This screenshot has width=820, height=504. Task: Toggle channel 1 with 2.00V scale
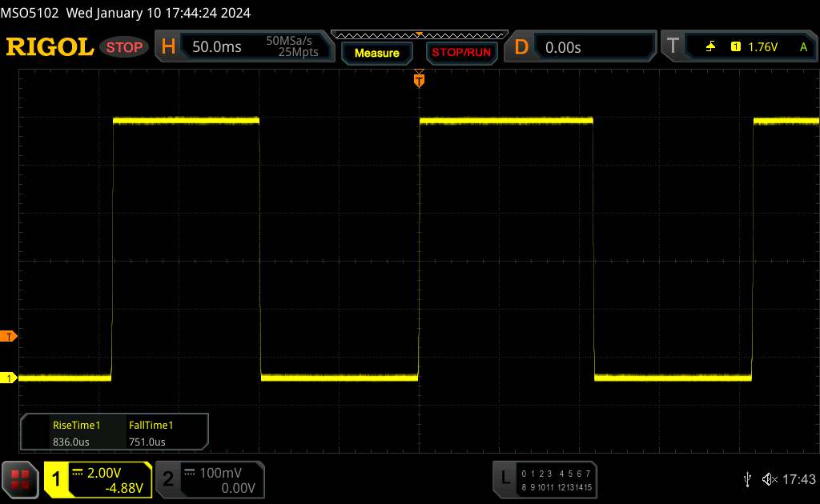[x=98, y=479]
